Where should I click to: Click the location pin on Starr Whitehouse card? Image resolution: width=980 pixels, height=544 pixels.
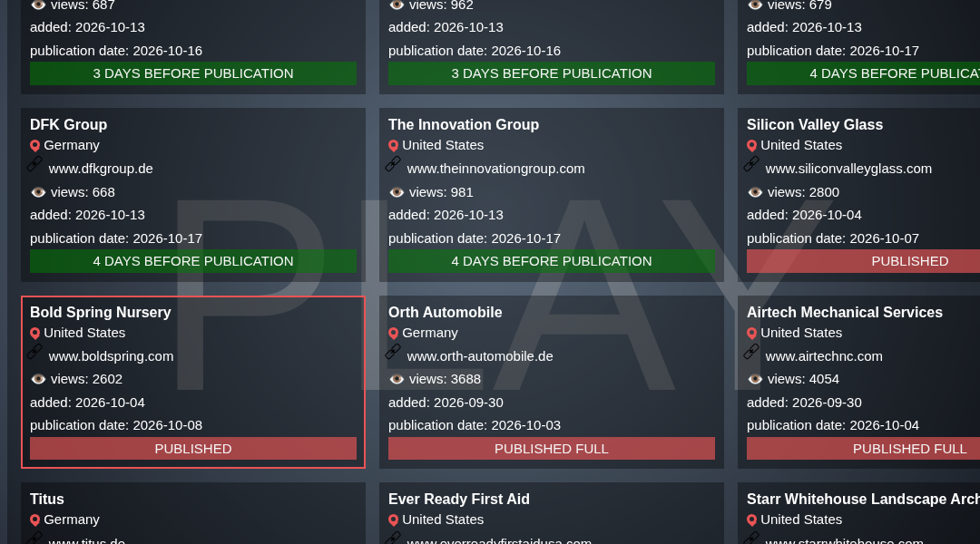pyautogui.click(x=752, y=520)
